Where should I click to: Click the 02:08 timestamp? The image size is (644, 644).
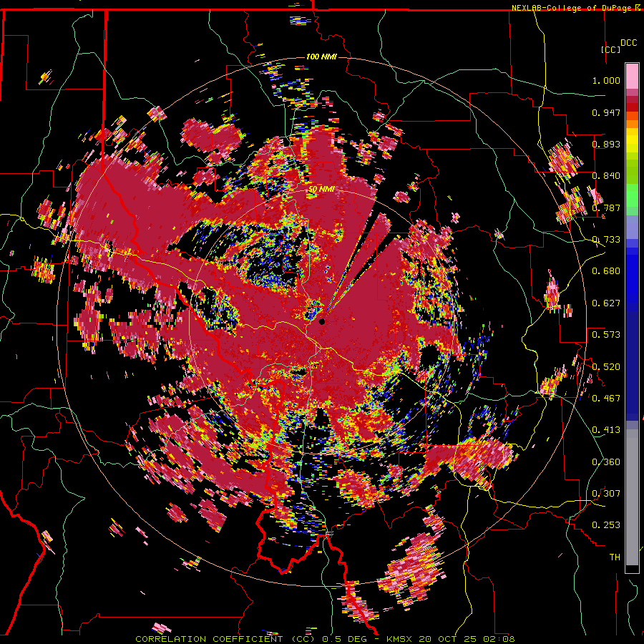[498, 639]
